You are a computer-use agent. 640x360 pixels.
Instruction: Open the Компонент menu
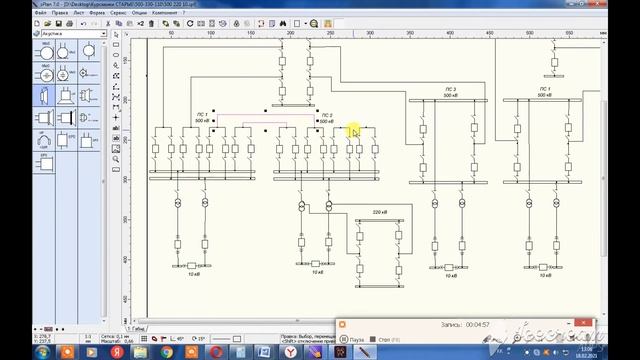(x=164, y=13)
